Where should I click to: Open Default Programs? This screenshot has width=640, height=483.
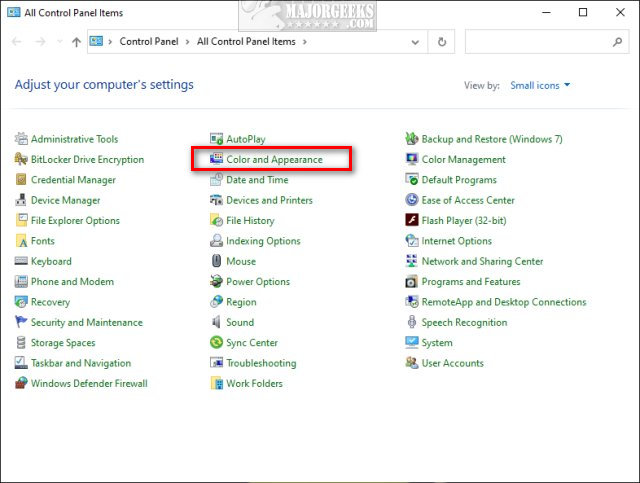click(x=459, y=180)
